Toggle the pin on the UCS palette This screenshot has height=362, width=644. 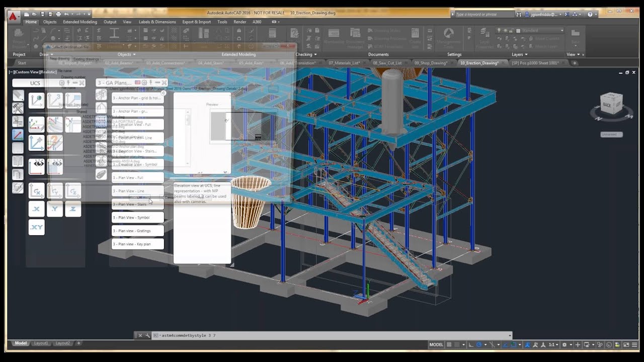point(68,83)
